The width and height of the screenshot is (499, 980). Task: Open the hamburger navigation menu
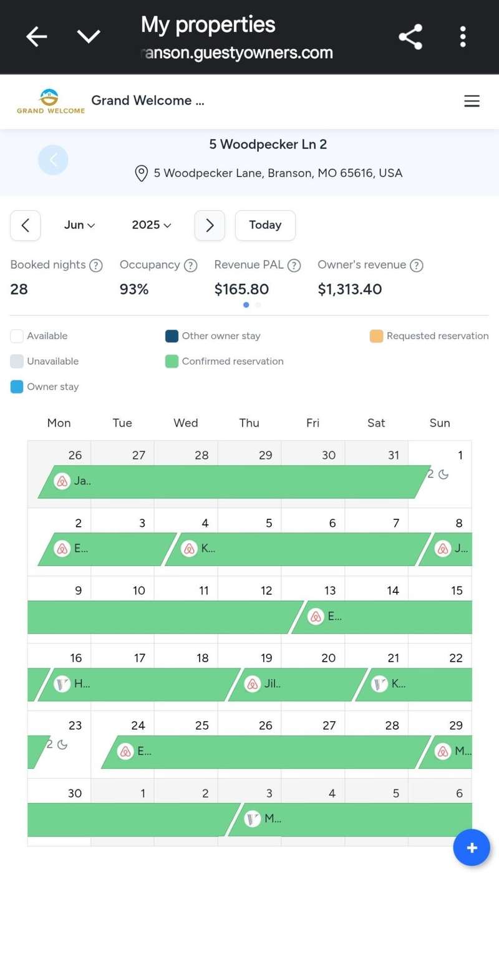472,101
